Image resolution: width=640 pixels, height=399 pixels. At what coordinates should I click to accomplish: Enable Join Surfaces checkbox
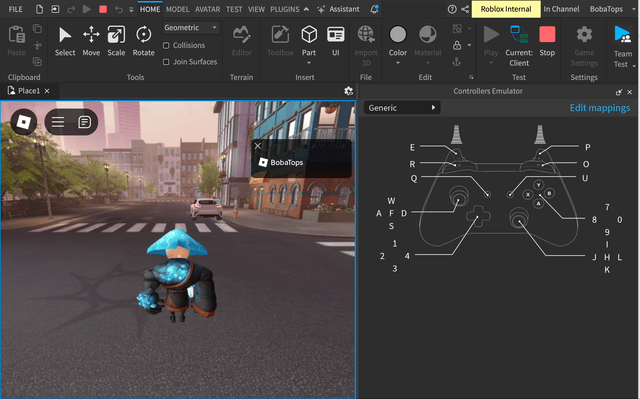click(x=166, y=62)
